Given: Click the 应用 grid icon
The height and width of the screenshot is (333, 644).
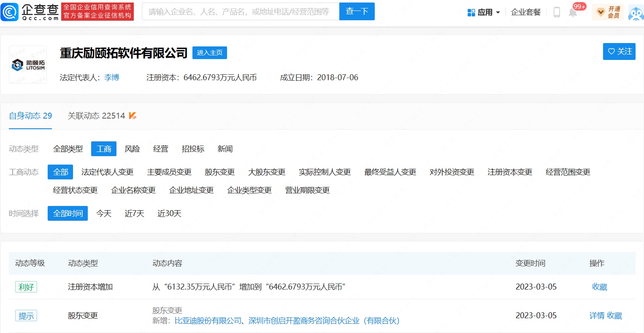Looking at the screenshot, I should pyautogui.click(x=471, y=13).
